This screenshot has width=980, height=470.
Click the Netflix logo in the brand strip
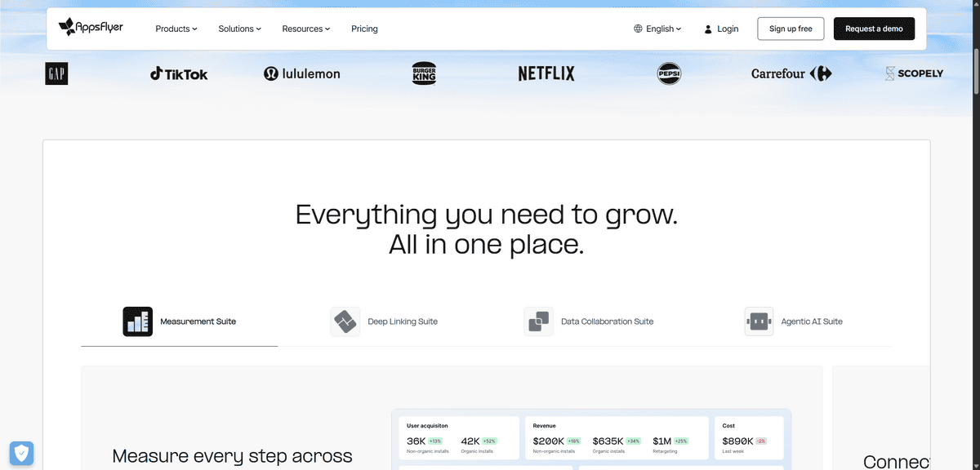[546, 73]
